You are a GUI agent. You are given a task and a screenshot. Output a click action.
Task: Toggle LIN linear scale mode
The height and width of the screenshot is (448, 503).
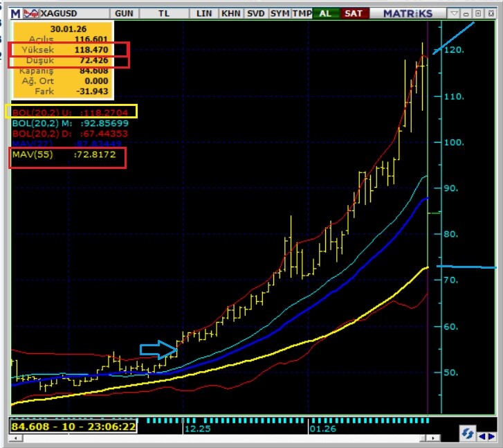(x=204, y=13)
